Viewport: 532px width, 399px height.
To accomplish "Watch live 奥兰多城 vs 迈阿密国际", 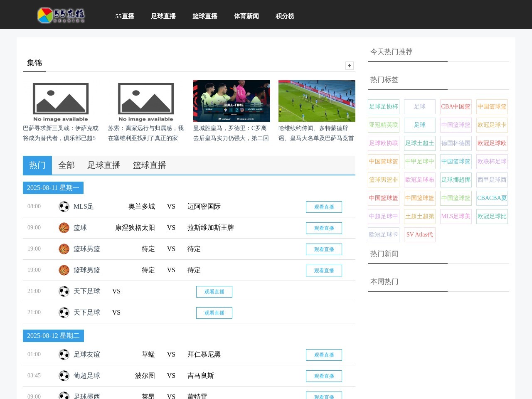I will [x=324, y=207].
